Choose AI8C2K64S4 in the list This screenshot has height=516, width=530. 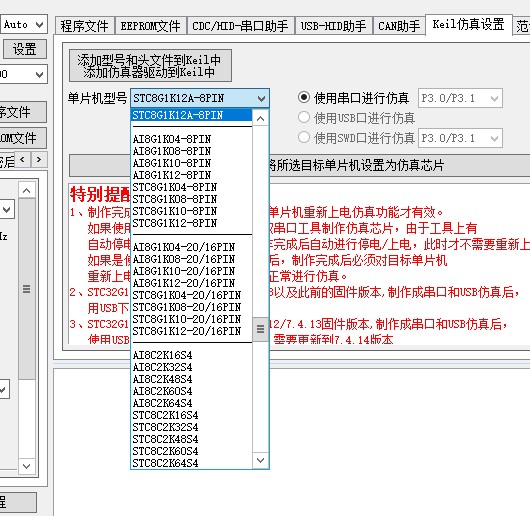(191, 403)
